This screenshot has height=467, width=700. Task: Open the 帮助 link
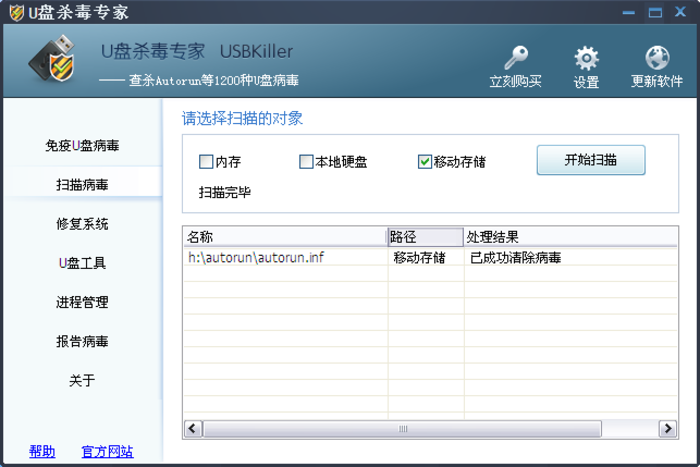[42, 451]
